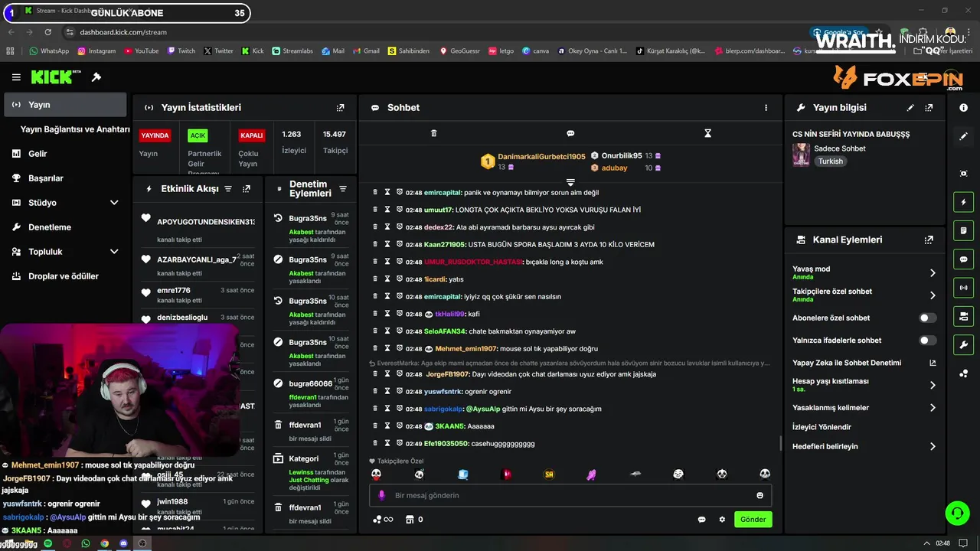
Task: Click the purple microphone icon in message box
Action: tap(382, 495)
